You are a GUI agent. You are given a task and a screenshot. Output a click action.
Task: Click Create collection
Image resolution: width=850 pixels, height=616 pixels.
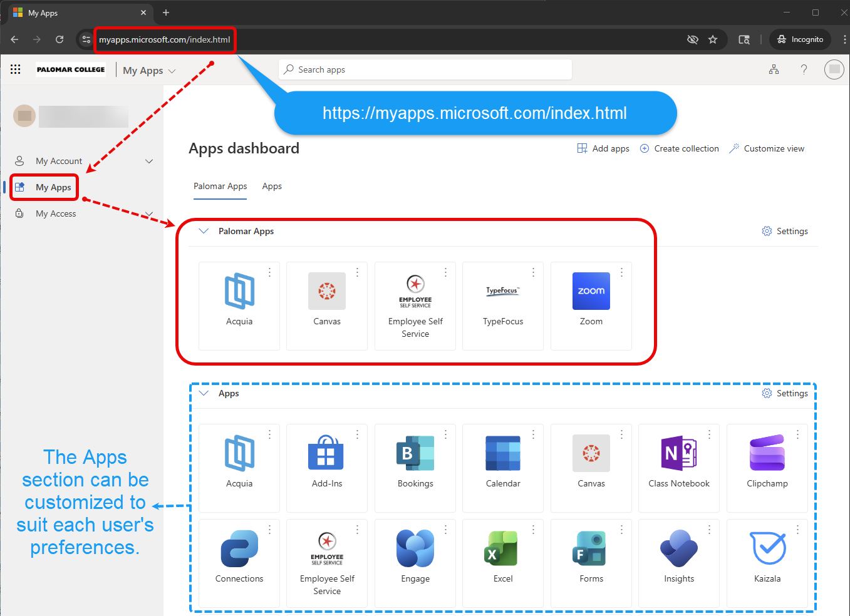coord(680,148)
